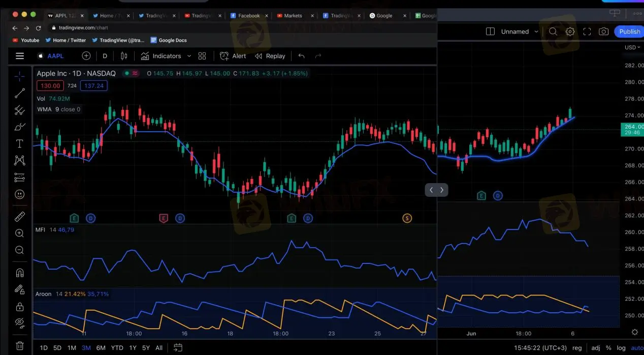Click the blue Publish button
This screenshot has width=644, height=355.
(629, 32)
